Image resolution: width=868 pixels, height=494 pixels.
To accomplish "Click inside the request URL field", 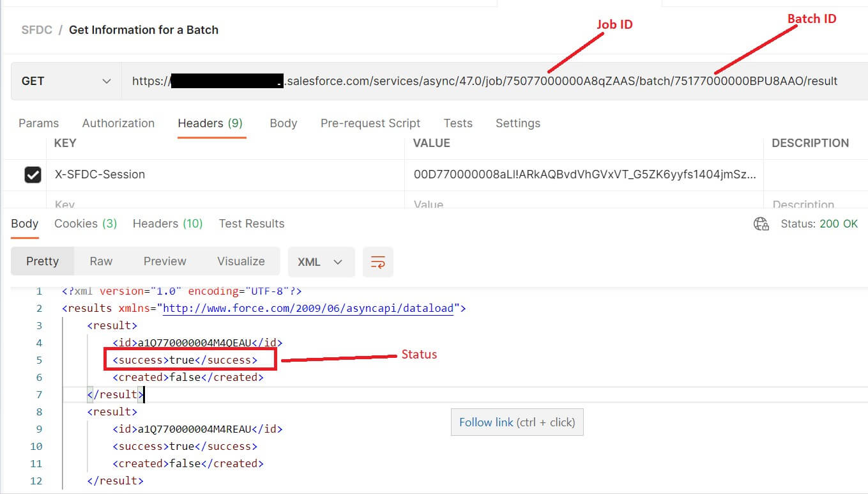I will pyautogui.click(x=447, y=81).
